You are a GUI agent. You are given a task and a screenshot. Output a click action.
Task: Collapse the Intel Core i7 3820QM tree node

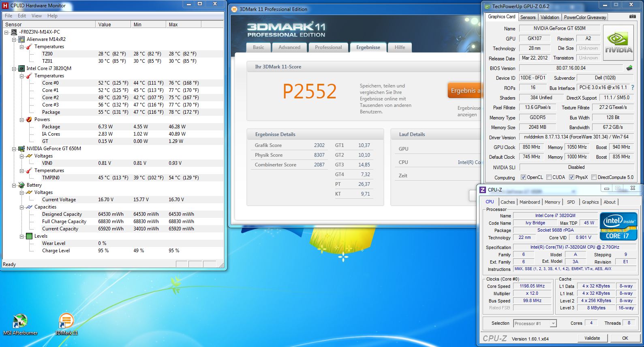(14, 69)
